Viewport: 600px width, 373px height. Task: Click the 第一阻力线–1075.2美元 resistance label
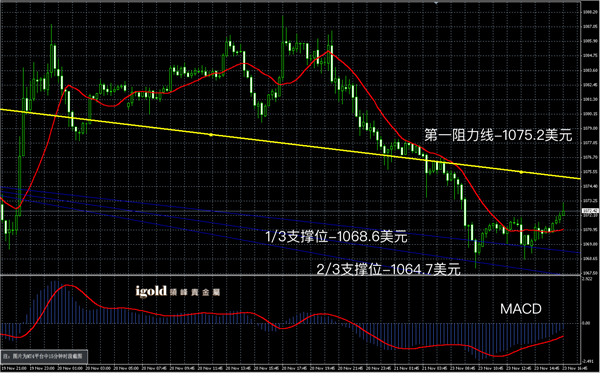[498, 135]
